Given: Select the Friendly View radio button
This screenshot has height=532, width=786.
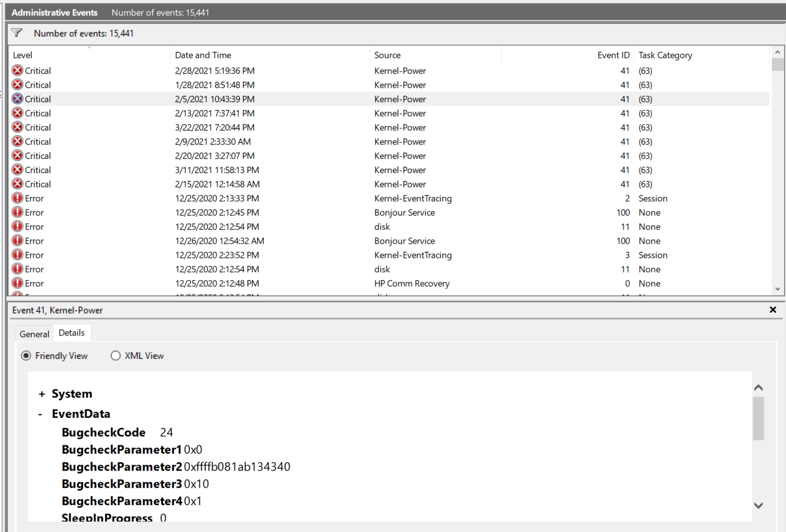Looking at the screenshot, I should tap(26, 356).
